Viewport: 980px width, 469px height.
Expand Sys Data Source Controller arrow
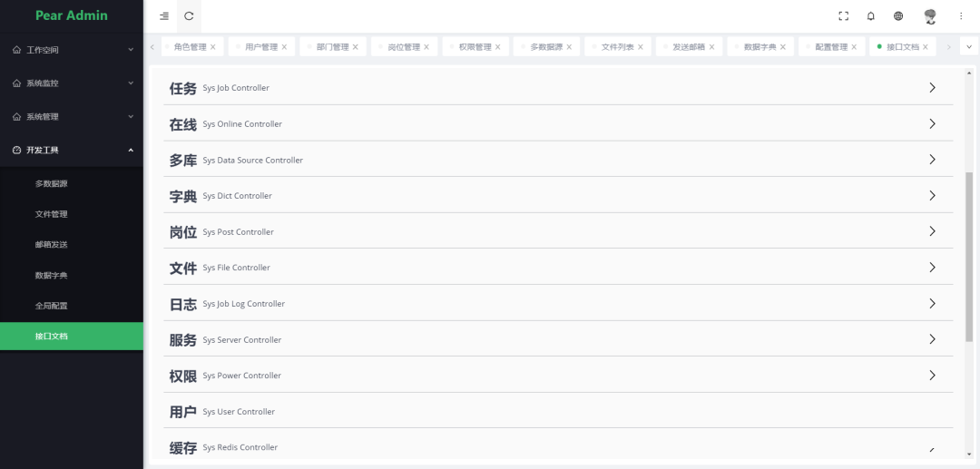933,160
